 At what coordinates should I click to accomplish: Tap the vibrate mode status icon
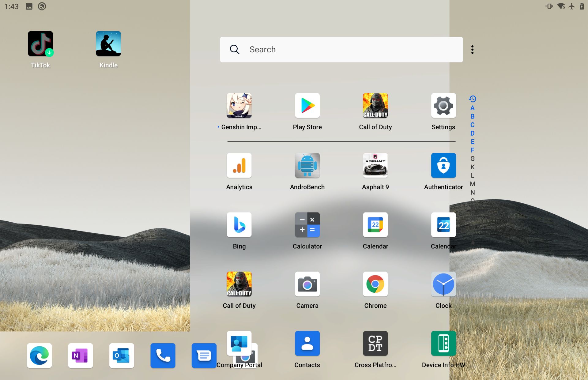(549, 6)
